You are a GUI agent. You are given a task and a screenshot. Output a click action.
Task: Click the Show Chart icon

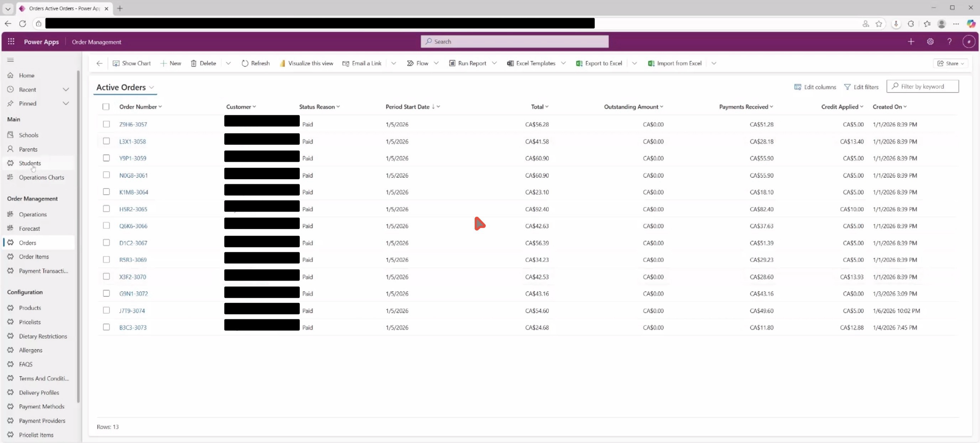116,63
